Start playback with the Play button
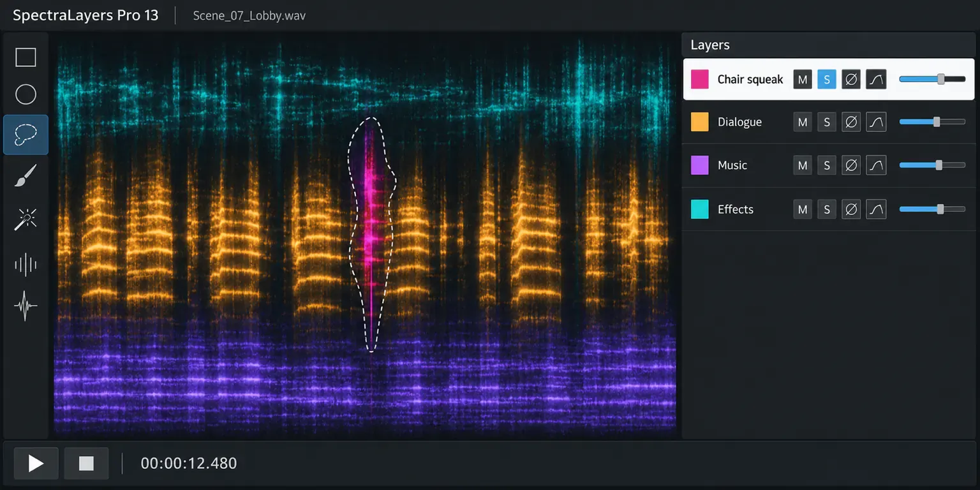980x490 pixels. click(36, 463)
